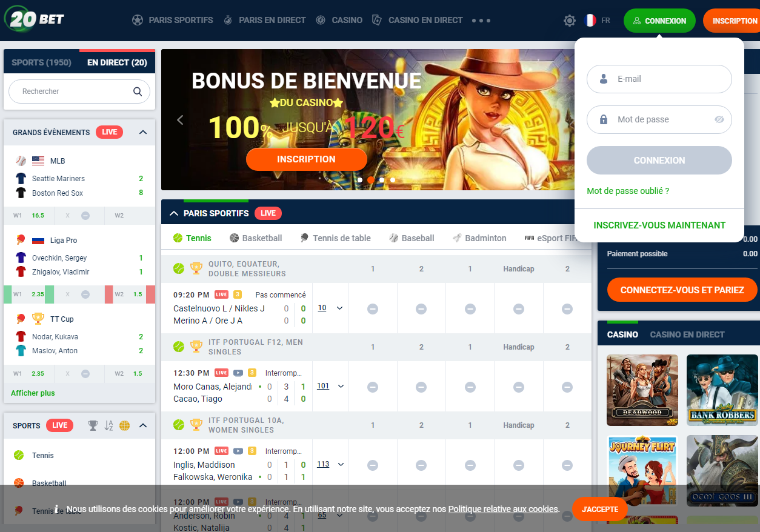Screen dimensions: 760x532
Task: Click the trophy icon in Sports panel
Action: pos(93,425)
